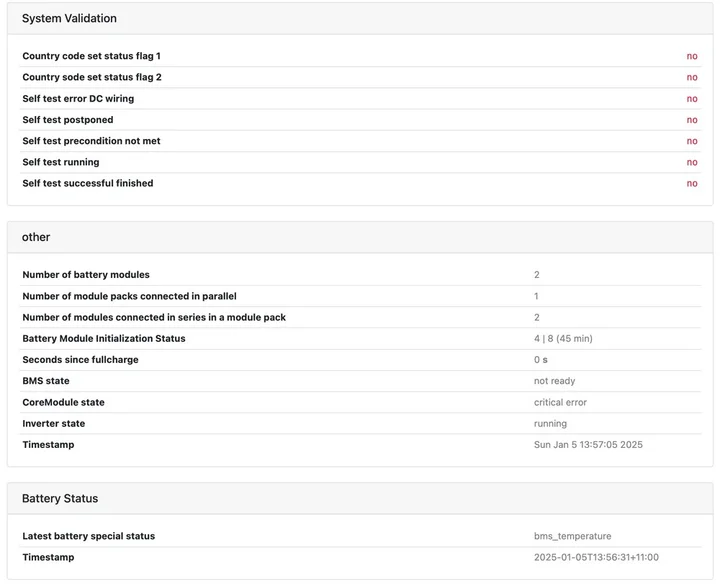This screenshot has height=586, width=720.
Task: Click the Self test precondition not met label
Action: (x=91, y=141)
